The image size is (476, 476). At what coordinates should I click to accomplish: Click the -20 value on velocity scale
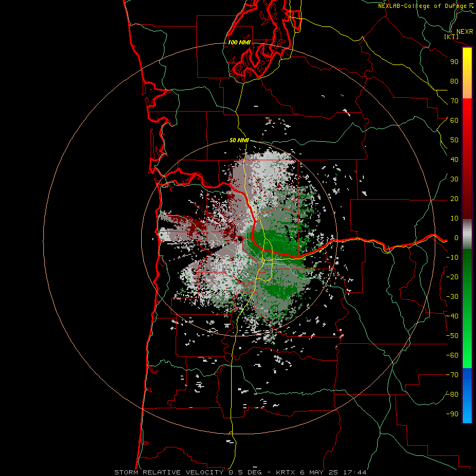tap(452, 277)
